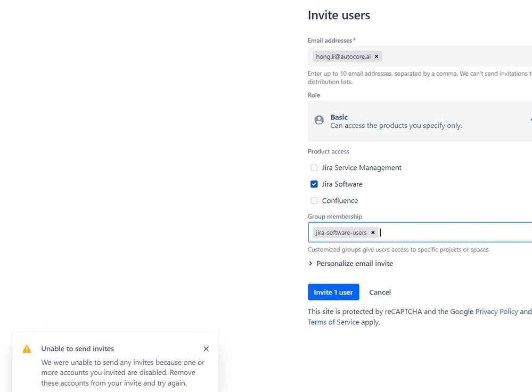
Task: Click Customized groups help text
Action: point(398,250)
